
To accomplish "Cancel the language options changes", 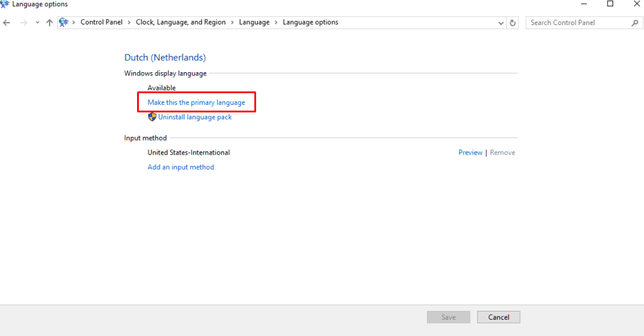I will pyautogui.click(x=499, y=317).
